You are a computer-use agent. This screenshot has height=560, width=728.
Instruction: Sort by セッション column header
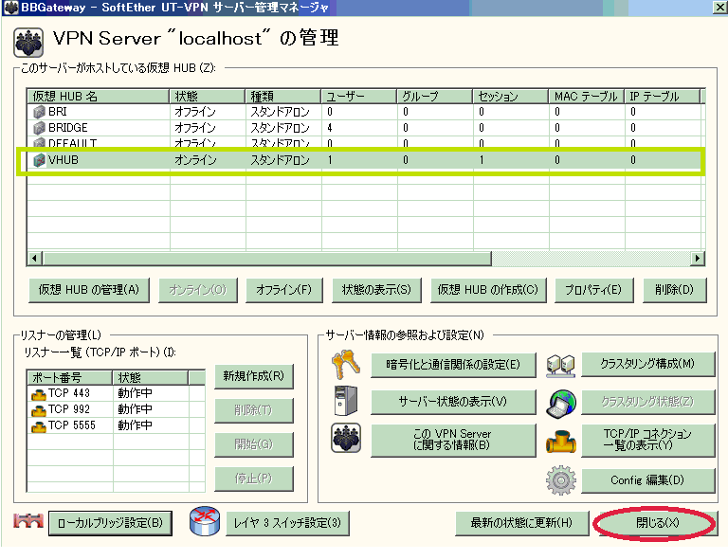click(511, 97)
